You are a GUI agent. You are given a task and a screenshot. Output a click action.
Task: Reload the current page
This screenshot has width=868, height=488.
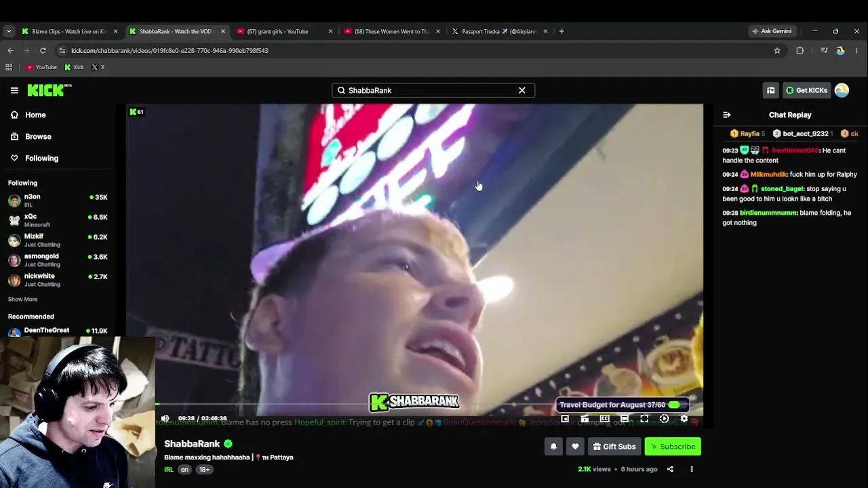pos(43,50)
